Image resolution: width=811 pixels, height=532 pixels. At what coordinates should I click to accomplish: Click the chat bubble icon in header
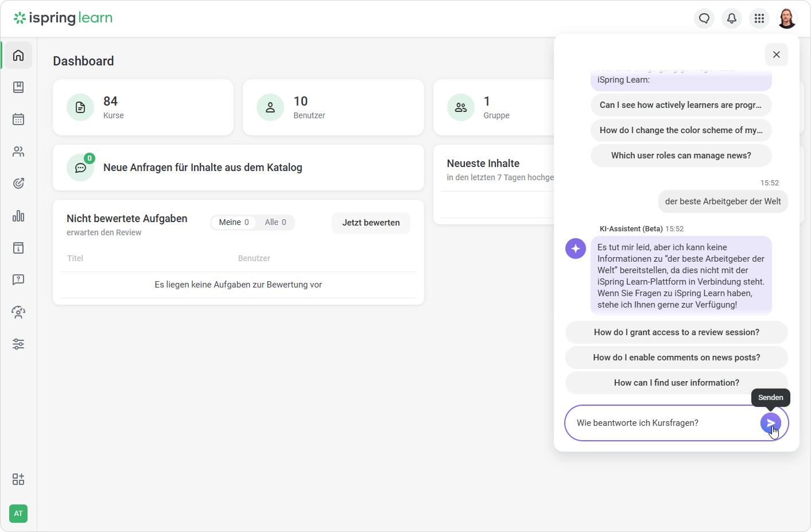click(x=704, y=18)
